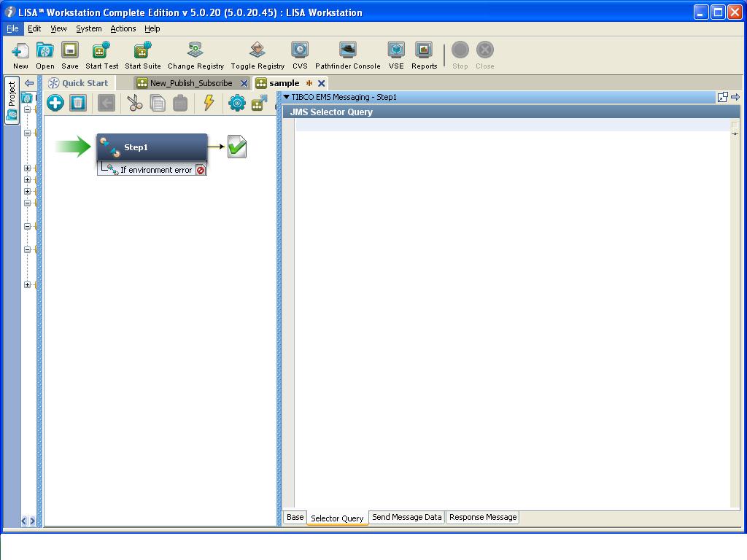Close the sample tab
Image resolution: width=747 pixels, height=560 pixels.
click(322, 83)
